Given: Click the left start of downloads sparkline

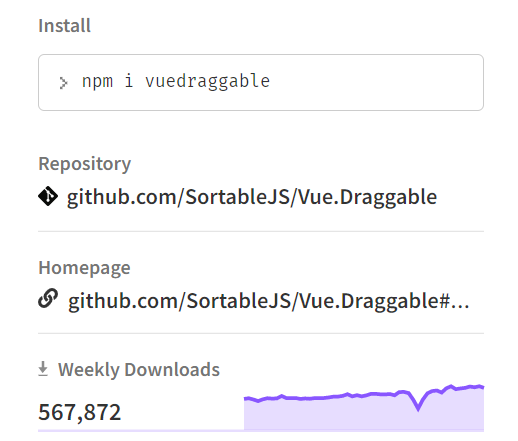Looking at the screenshot, I should (246, 398).
